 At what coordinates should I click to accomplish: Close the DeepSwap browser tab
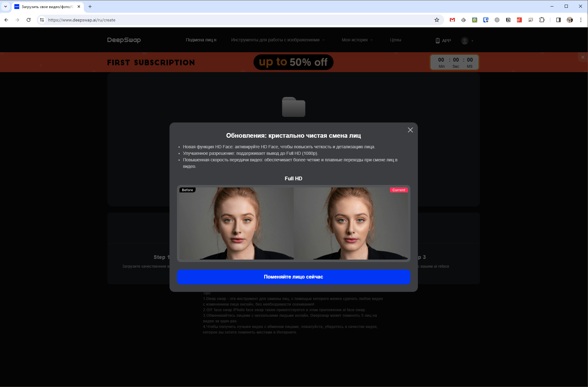[79, 7]
